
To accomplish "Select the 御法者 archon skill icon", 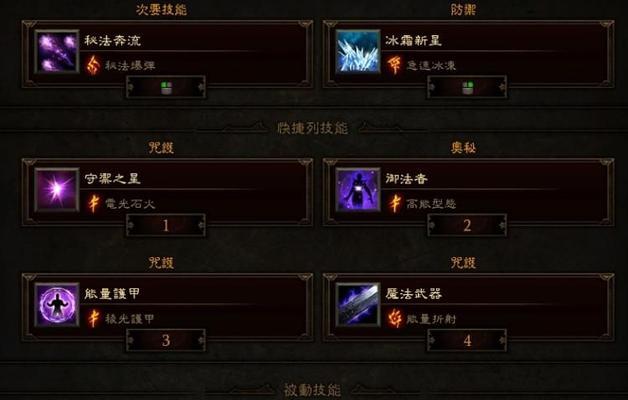I will (x=358, y=189).
